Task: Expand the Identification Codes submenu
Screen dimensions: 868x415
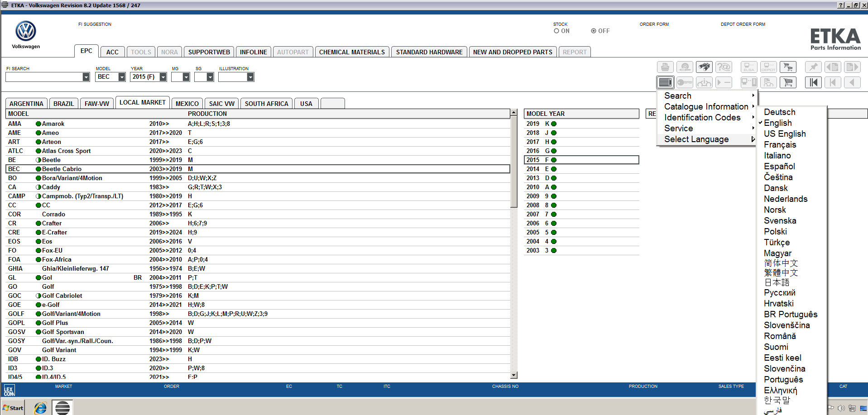Action: tap(707, 118)
